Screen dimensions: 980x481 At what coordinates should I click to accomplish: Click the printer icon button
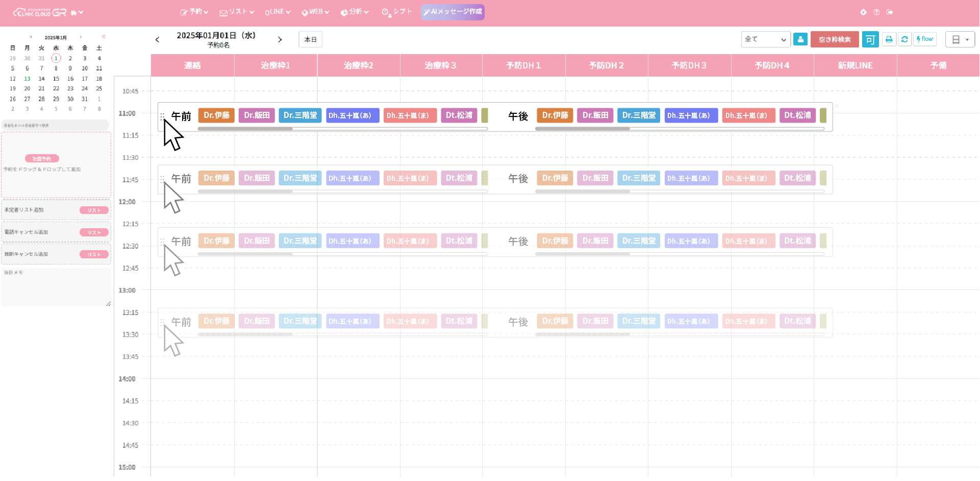pos(889,39)
